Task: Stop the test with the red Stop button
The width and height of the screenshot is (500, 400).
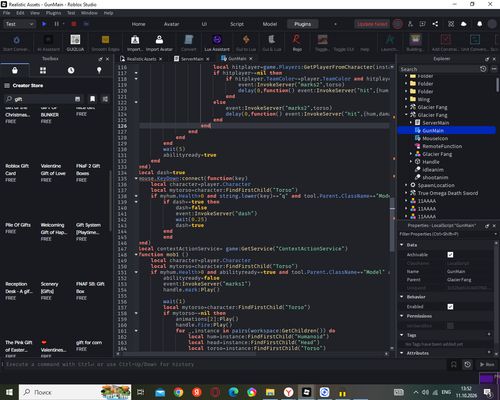Action: (74, 24)
